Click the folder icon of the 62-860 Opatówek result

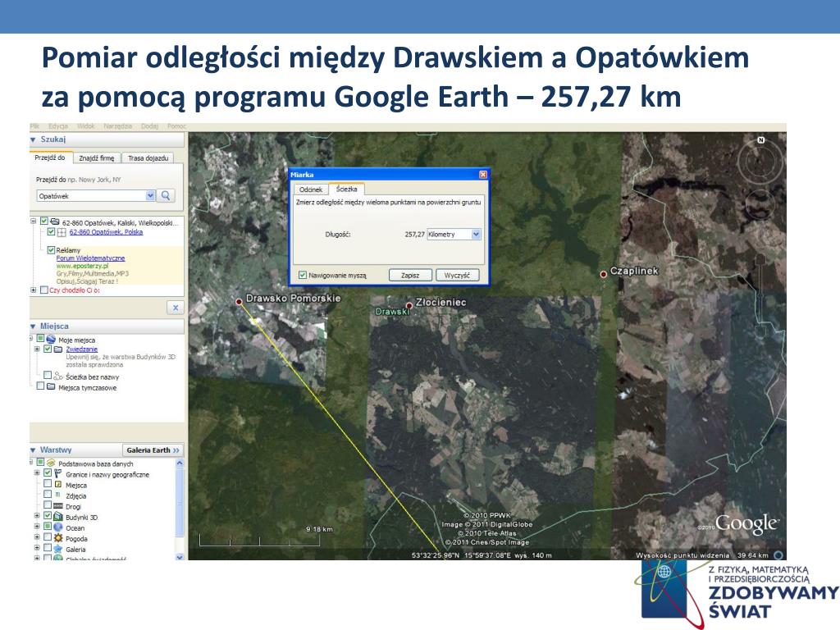[55, 221]
